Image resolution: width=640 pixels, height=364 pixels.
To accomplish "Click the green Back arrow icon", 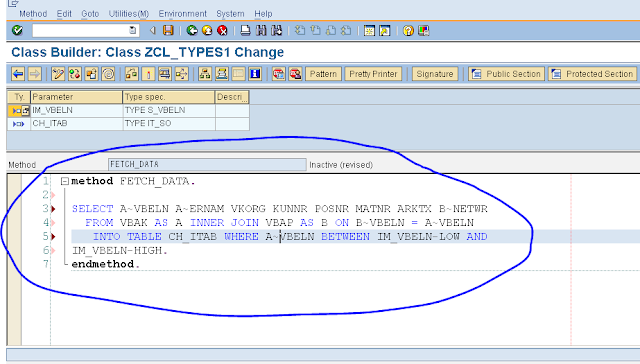I will pyautogui.click(x=192, y=30).
